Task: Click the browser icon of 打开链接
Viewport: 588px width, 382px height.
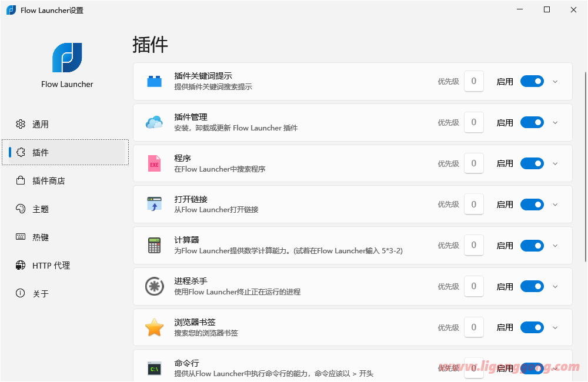Action: pos(154,205)
